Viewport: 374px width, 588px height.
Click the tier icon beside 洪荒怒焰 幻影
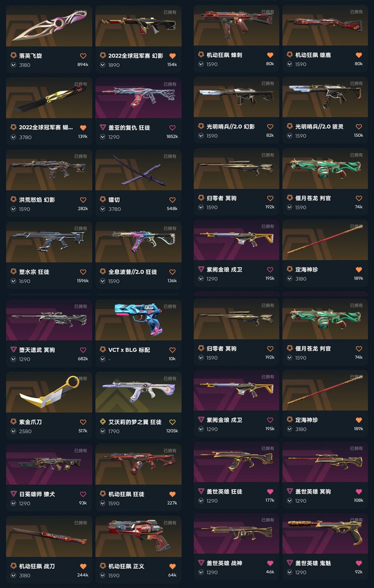click(14, 199)
